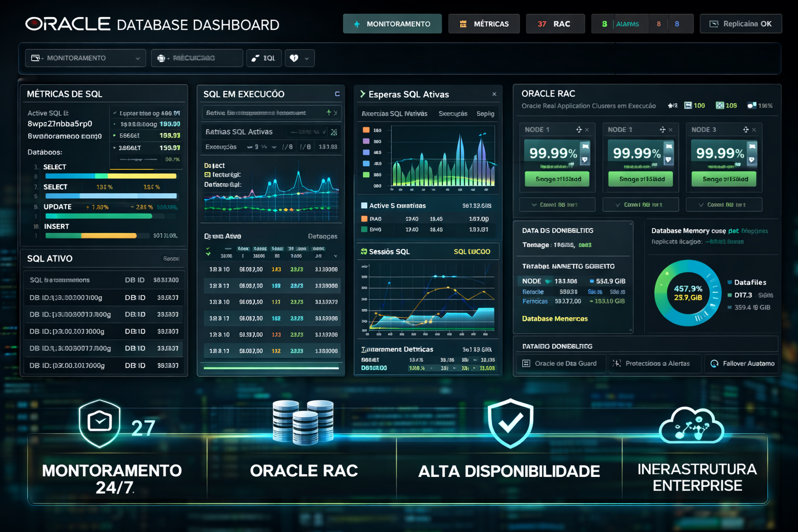The image size is (798, 532).
Task: Expand the dropdown below NODE 2 card
Action: click(641, 205)
